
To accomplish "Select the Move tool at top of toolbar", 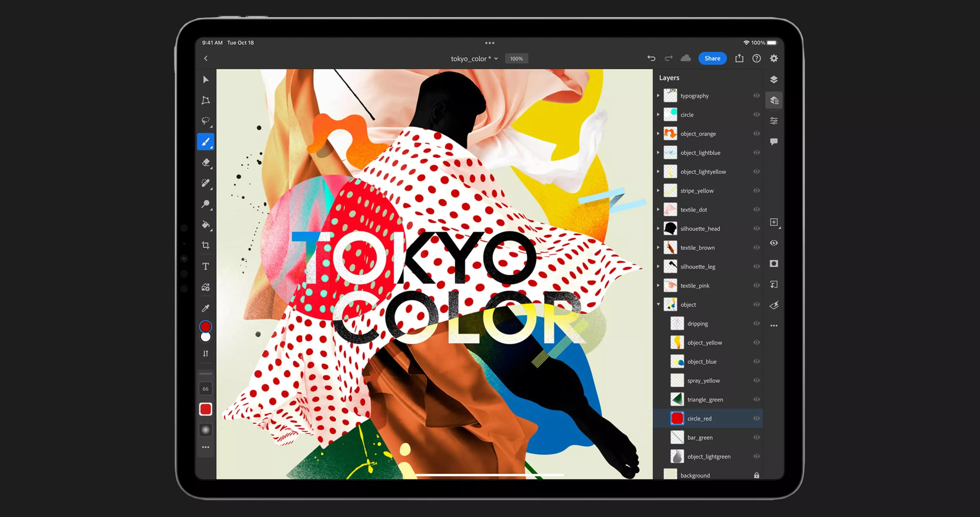I will pos(205,79).
